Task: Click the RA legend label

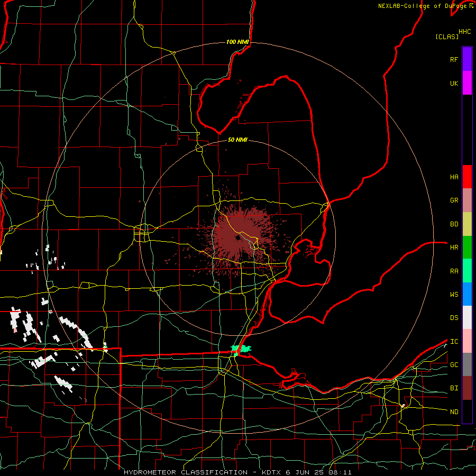Action: coord(454,271)
